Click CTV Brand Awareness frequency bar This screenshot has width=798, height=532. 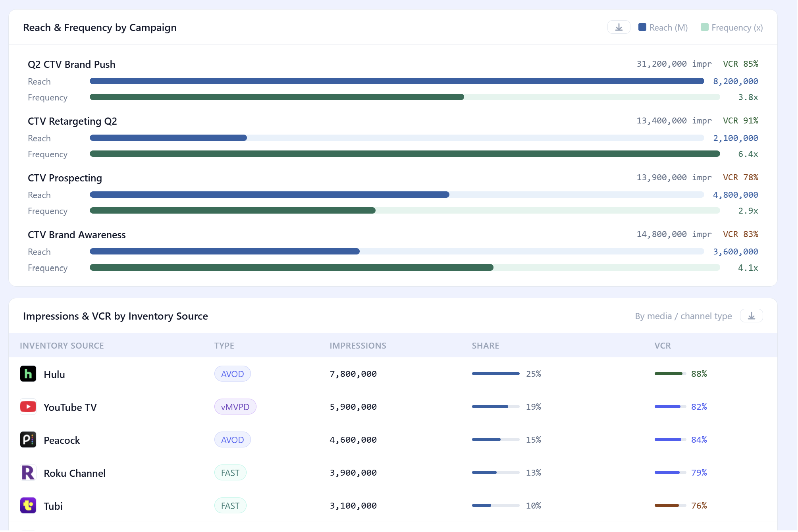(405, 268)
